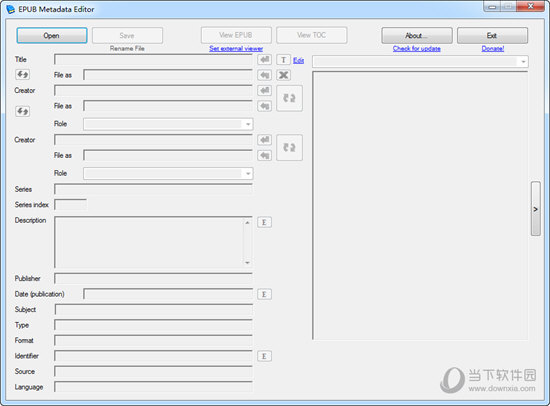Click the copy-arrow icon beside Title field
The height and width of the screenshot is (406, 550).
tap(264, 60)
